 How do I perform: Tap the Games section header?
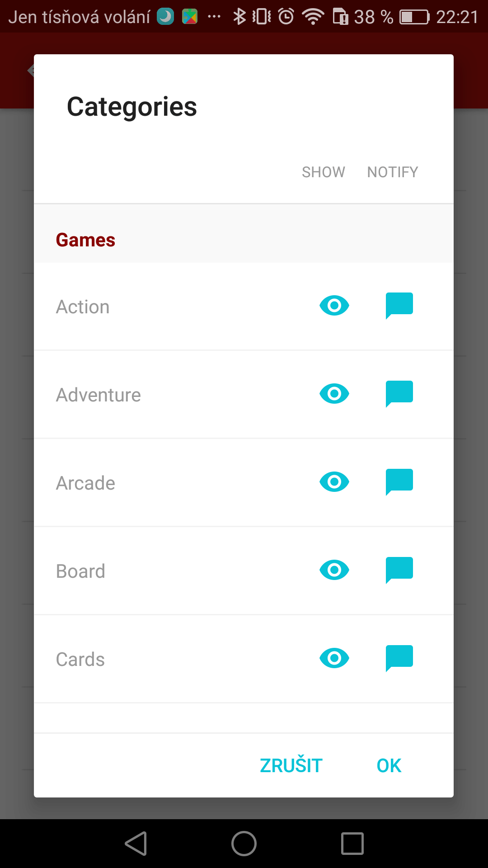pos(85,240)
